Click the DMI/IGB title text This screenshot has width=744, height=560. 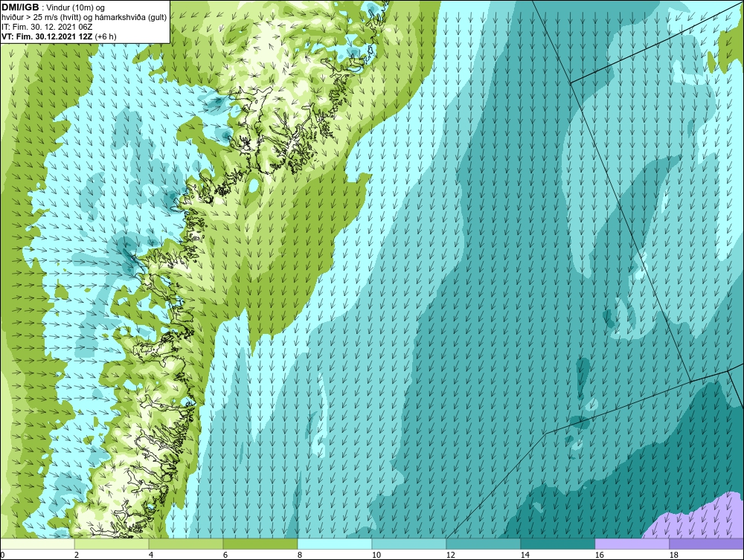pos(20,7)
